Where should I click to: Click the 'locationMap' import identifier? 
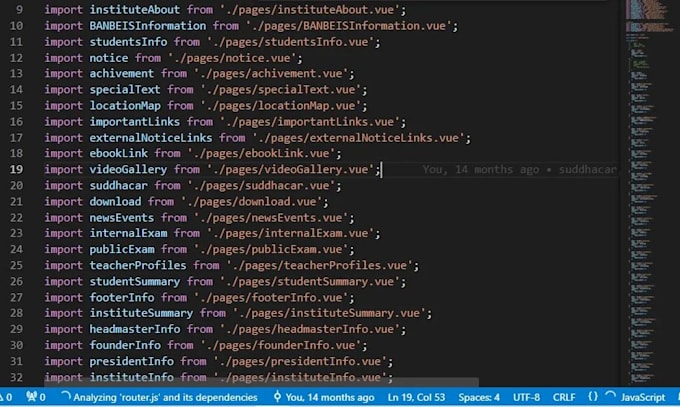click(x=125, y=105)
